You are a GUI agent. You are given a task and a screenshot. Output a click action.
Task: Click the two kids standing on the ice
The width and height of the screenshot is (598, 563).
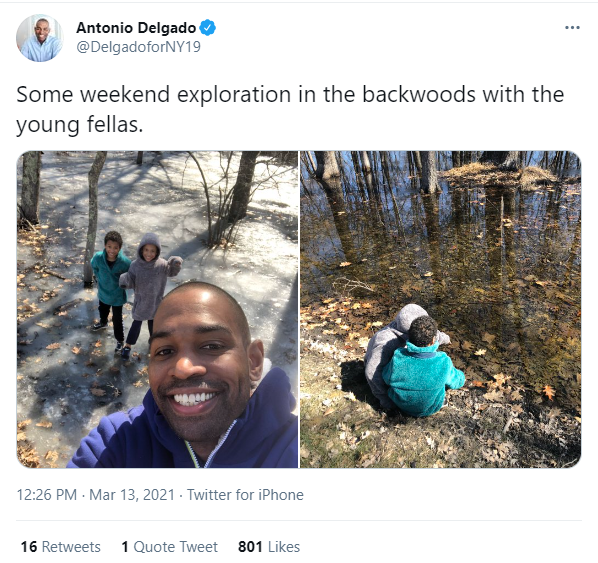(135, 292)
